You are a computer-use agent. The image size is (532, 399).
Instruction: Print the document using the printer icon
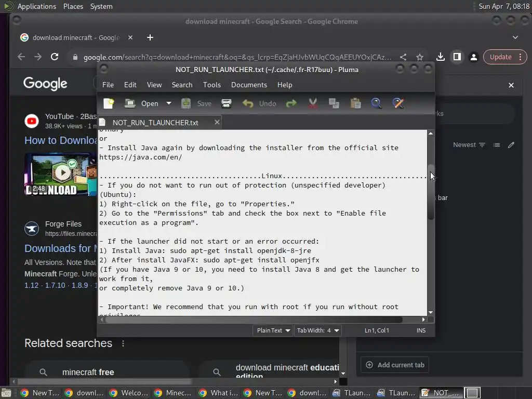(x=227, y=103)
